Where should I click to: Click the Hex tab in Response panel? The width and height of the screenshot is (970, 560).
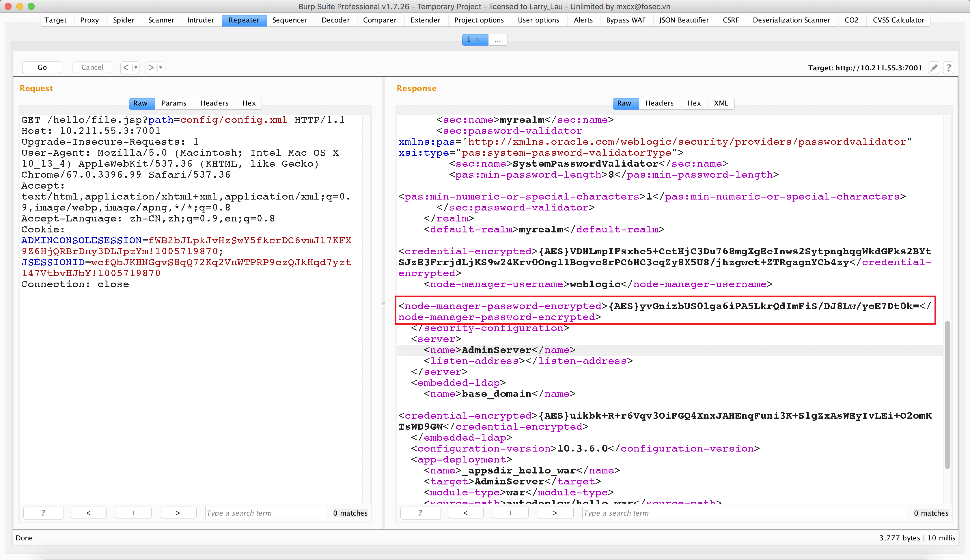coord(694,103)
